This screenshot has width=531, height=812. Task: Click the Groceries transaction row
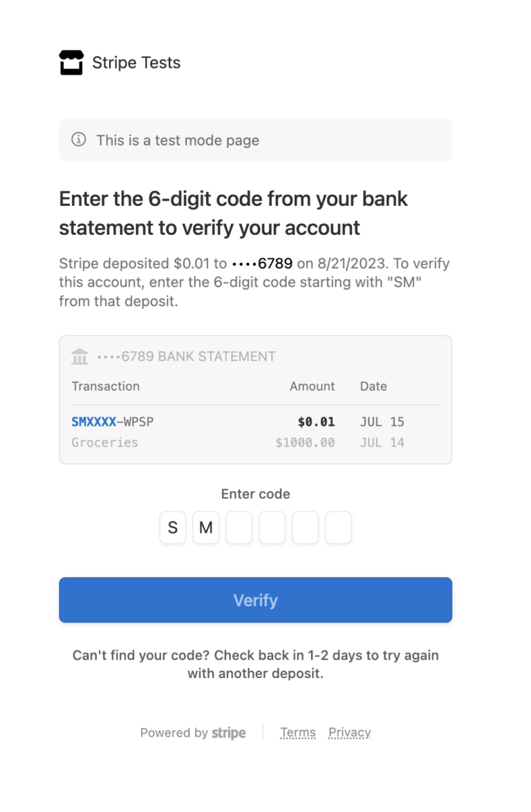pos(238,443)
